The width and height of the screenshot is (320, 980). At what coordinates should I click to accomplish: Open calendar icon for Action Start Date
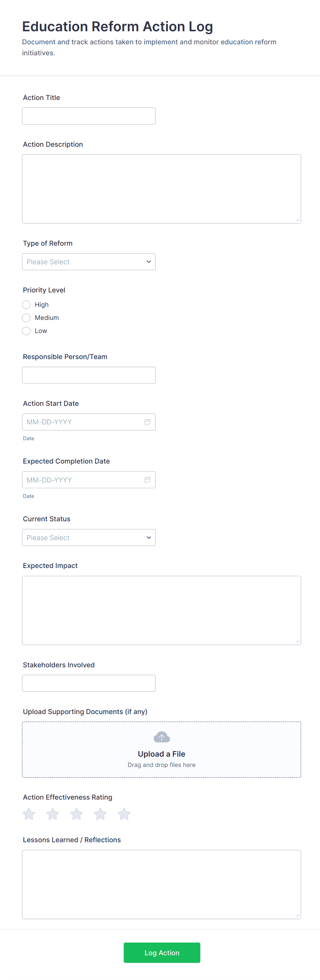[147, 422]
